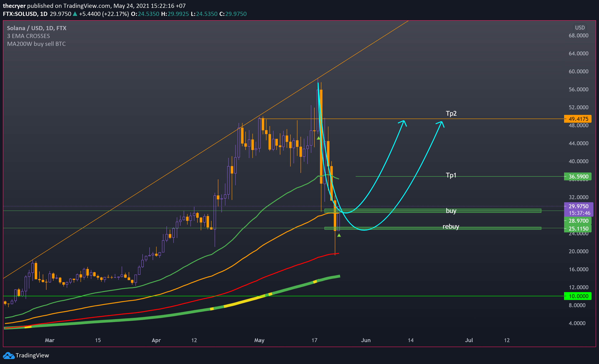
Task: Click the green 36.5900 price label
Action: coord(578,177)
